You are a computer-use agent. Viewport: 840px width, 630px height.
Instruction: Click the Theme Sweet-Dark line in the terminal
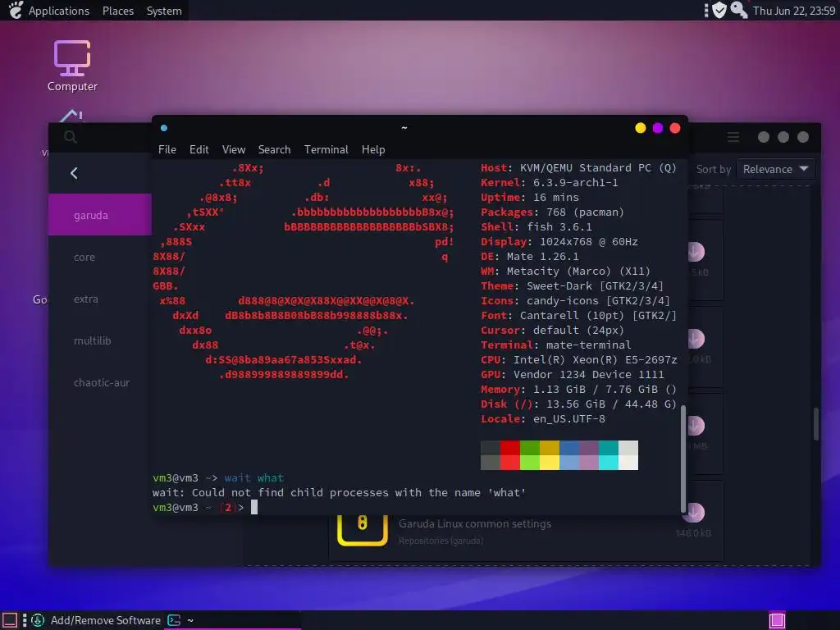pos(572,286)
